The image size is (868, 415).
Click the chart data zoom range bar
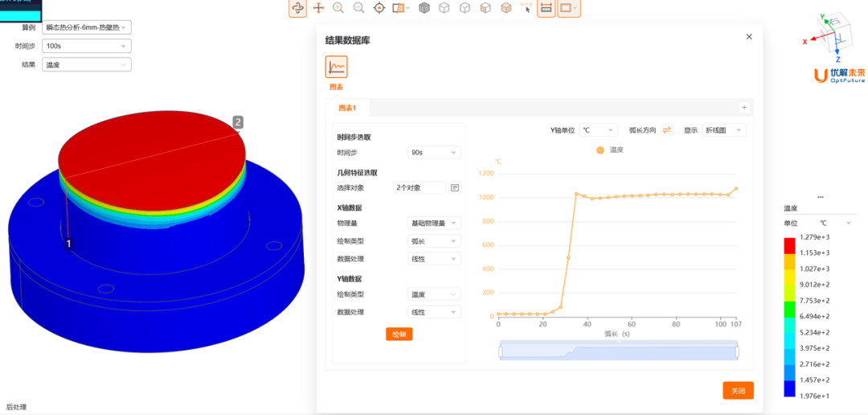pos(619,351)
